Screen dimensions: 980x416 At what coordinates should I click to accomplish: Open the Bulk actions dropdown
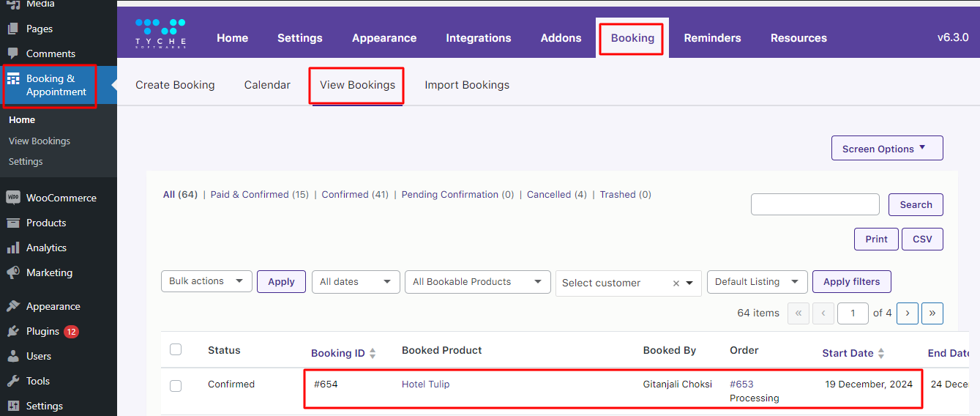206,281
